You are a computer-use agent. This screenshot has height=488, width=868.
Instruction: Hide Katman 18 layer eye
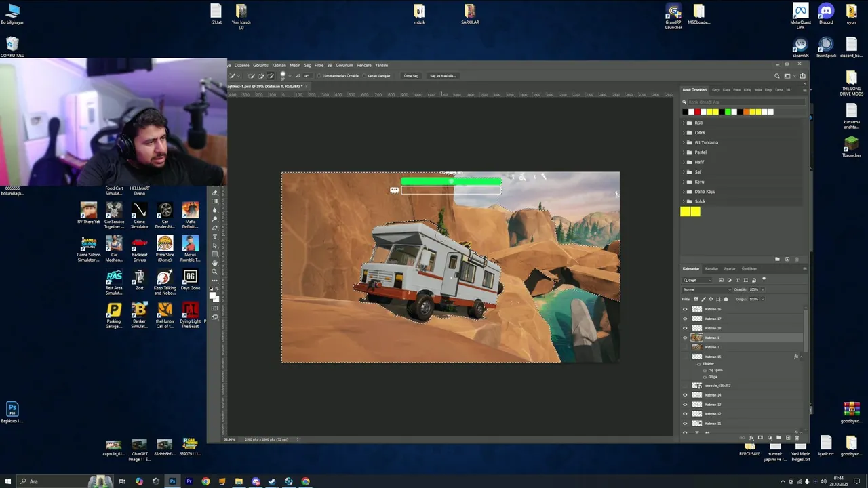click(685, 328)
